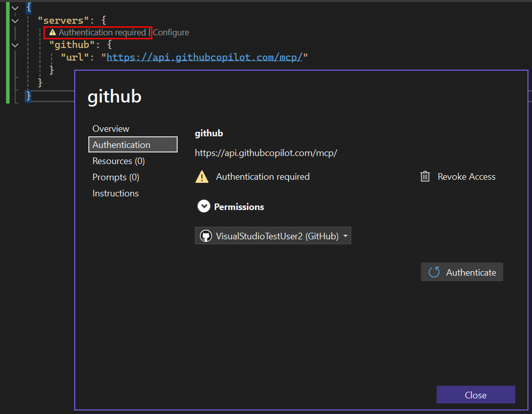Click the refresh icon in Authenticate button
This screenshot has width=532, height=414.
(x=434, y=272)
